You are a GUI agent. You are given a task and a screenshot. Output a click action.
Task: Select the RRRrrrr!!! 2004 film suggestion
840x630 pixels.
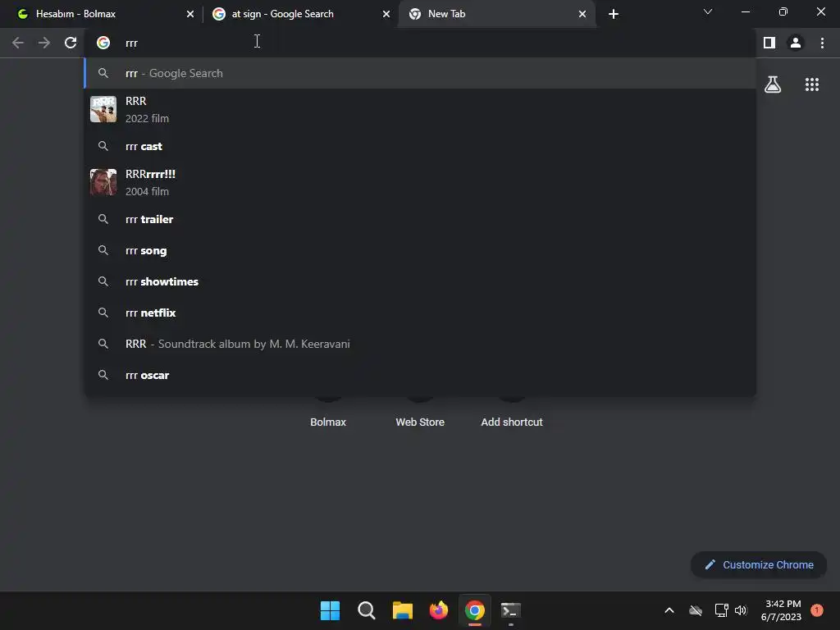pyautogui.click(x=420, y=182)
